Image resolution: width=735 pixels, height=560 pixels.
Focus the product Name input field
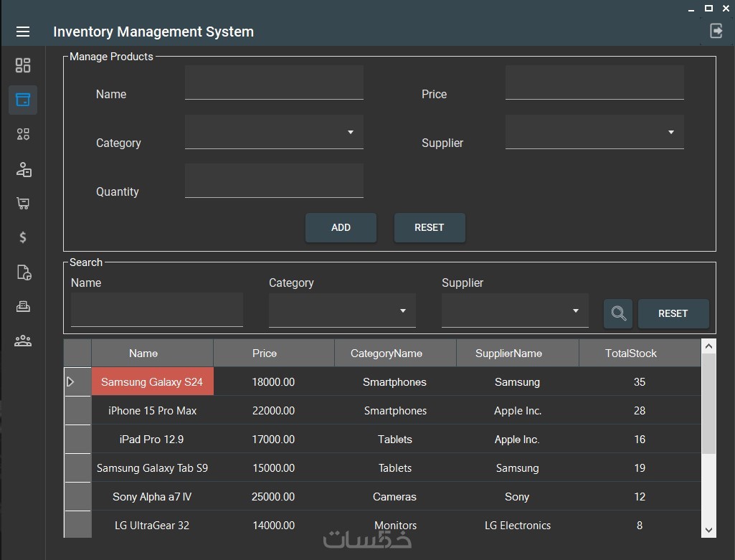coord(274,82)
